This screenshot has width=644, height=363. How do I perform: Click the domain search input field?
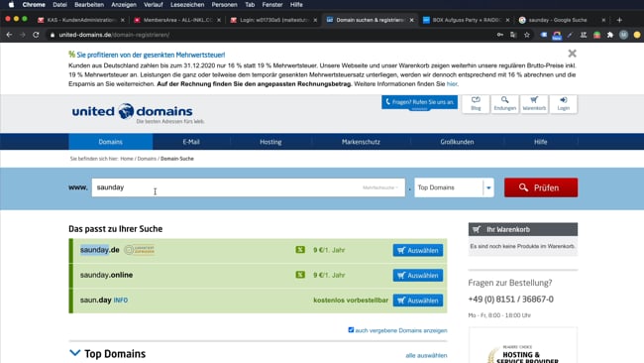[248, 187]
